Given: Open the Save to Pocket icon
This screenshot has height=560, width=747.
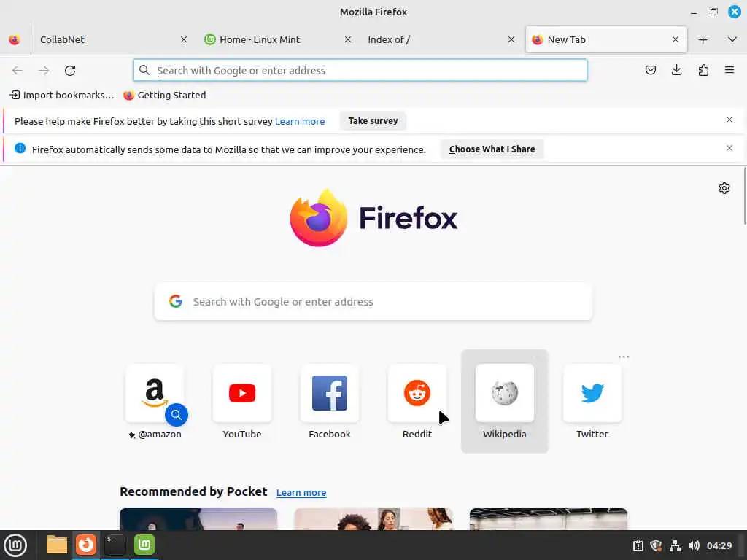Looking at the screenshot, I should (650, 71).
